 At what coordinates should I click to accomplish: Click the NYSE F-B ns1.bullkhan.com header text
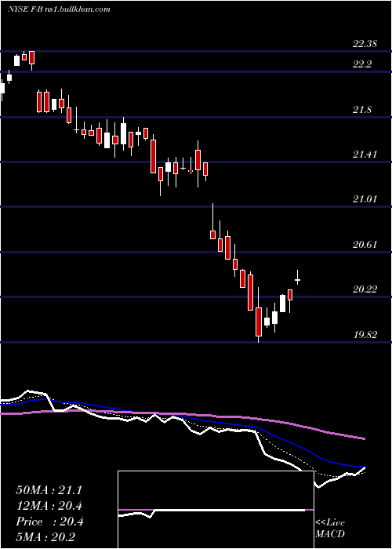click(x=59, y=9)
